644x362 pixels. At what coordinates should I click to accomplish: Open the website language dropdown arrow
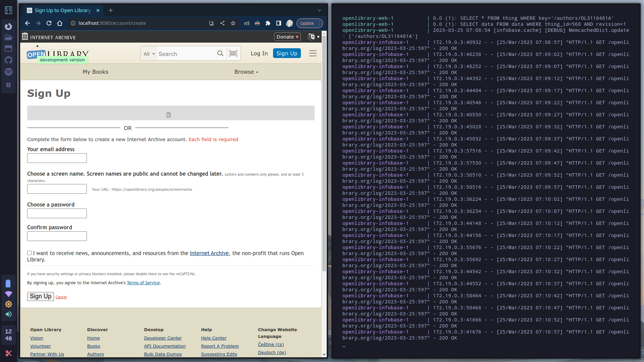point(318,37)
